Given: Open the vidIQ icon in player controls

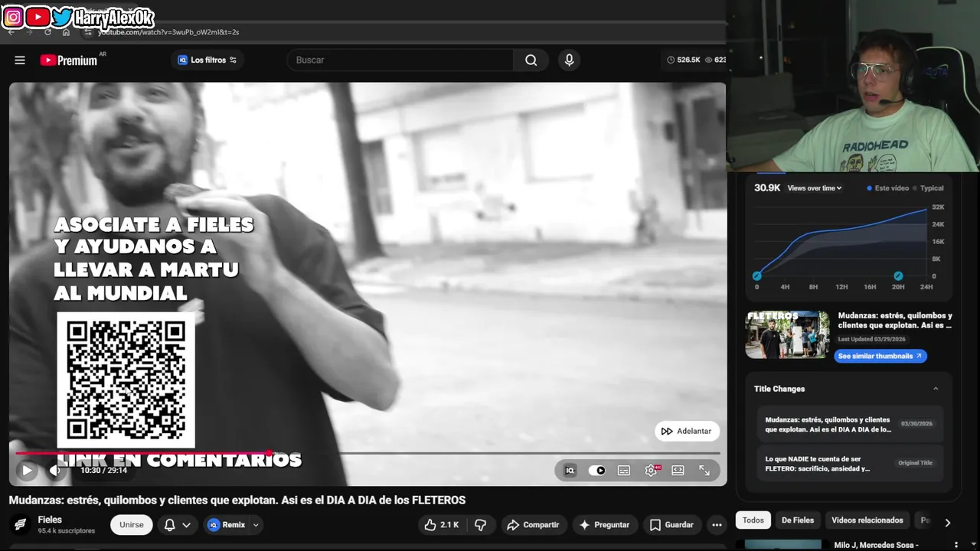Looking at the screenshot, I should pyautogui.click(x=570, y=471).
